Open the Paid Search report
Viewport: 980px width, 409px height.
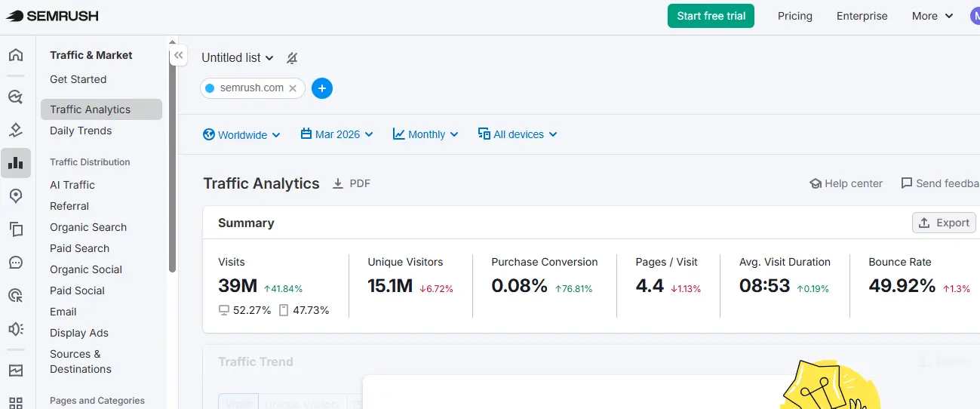[x=79, y=248]
